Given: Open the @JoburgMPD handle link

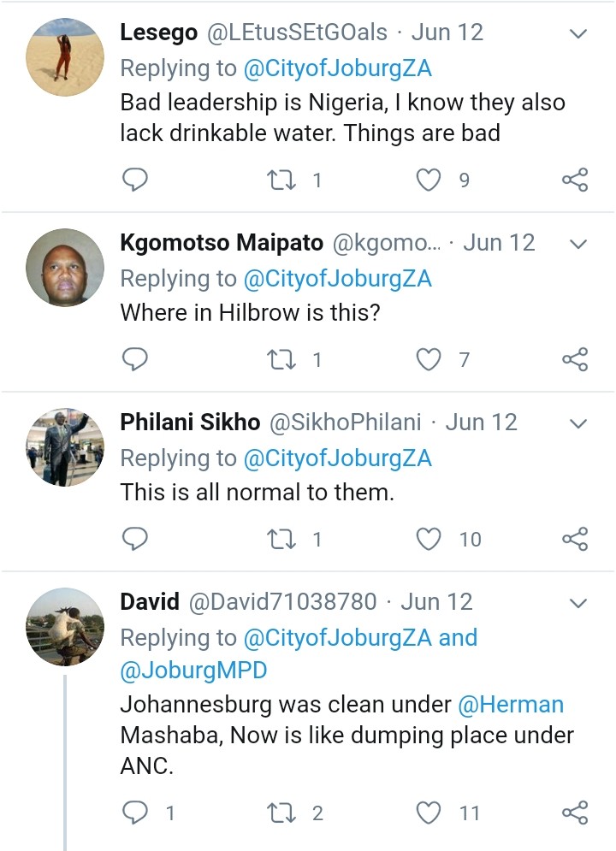Looking at the screenshot, I should pyautogui.click(x=193, y=671).
